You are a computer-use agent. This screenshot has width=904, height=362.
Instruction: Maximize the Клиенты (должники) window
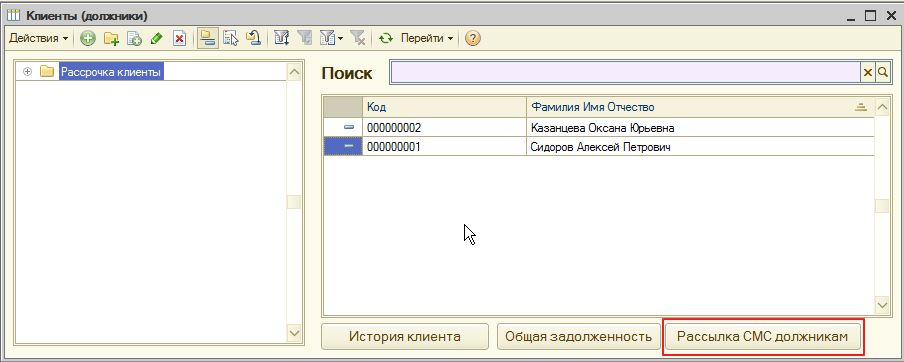coord(871,16)
